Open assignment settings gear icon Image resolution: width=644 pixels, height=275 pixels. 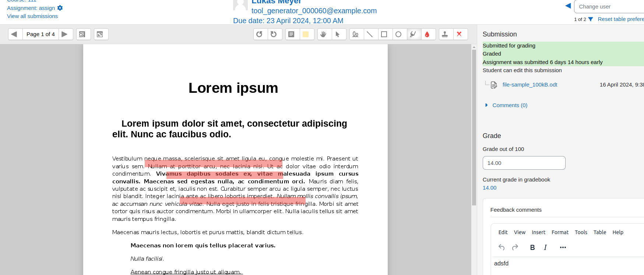pyautogui.click(x=60, y=8)
